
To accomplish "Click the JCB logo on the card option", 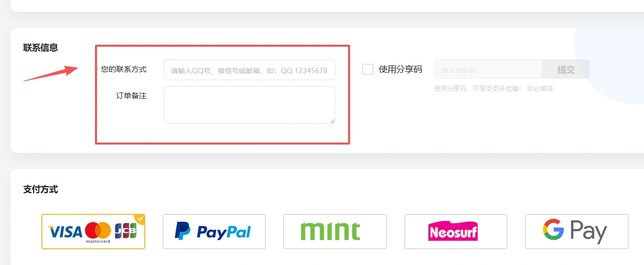I will coord(126,231).
